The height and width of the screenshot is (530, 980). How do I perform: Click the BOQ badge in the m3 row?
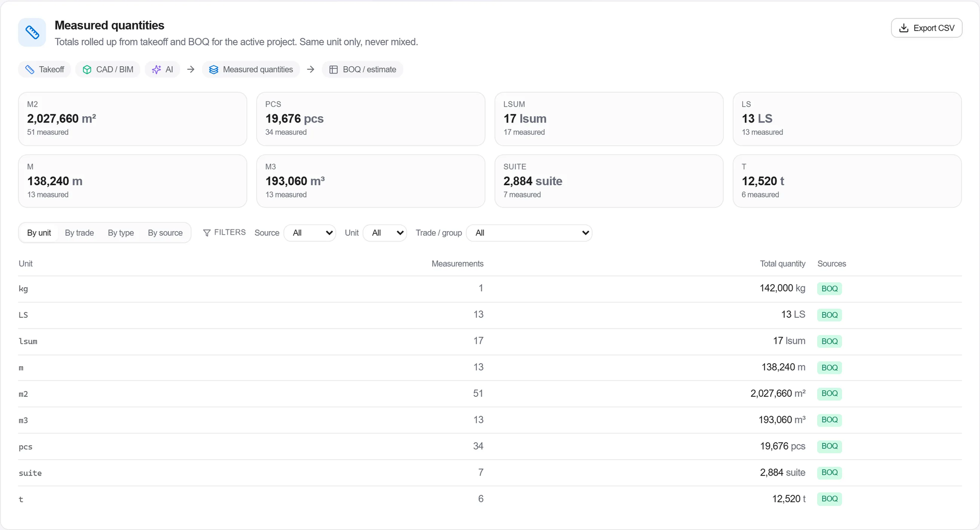coord(829,420)
